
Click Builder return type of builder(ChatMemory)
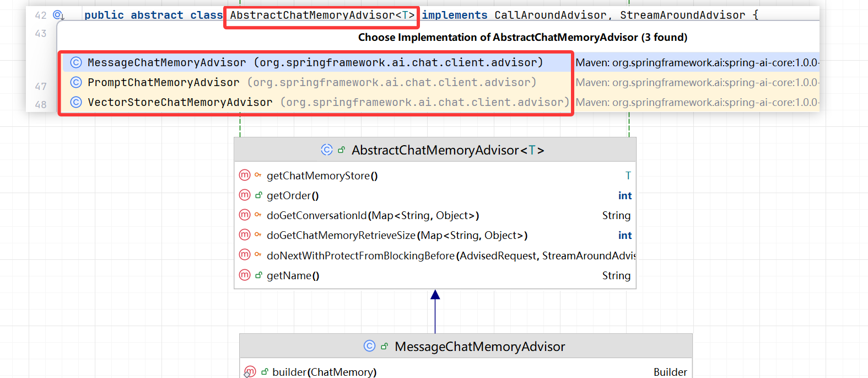point(670,372)
